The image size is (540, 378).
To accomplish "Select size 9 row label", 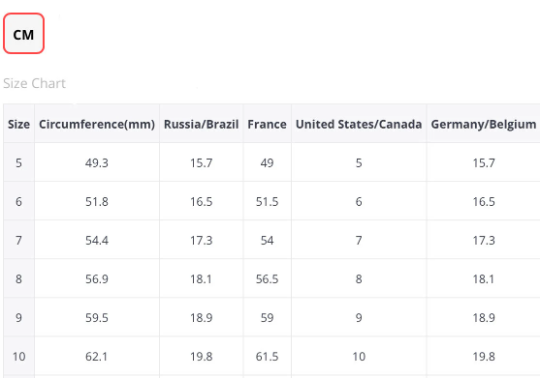I will (x=19, y=317).
